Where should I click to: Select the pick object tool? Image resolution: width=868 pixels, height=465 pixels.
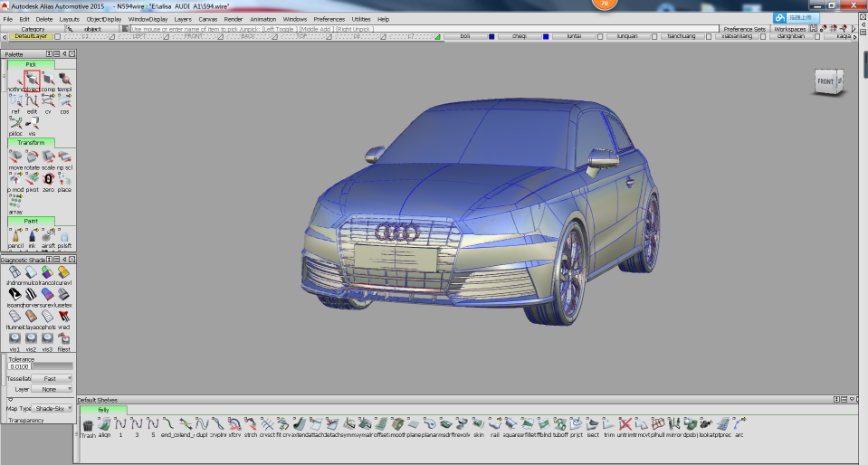(x=32, y=80)
